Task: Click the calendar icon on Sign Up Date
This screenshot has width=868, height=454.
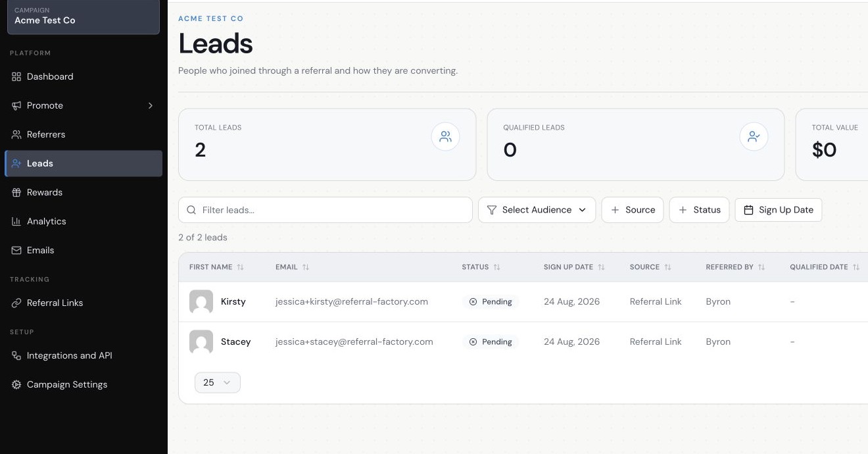Action: click(748, 210)
